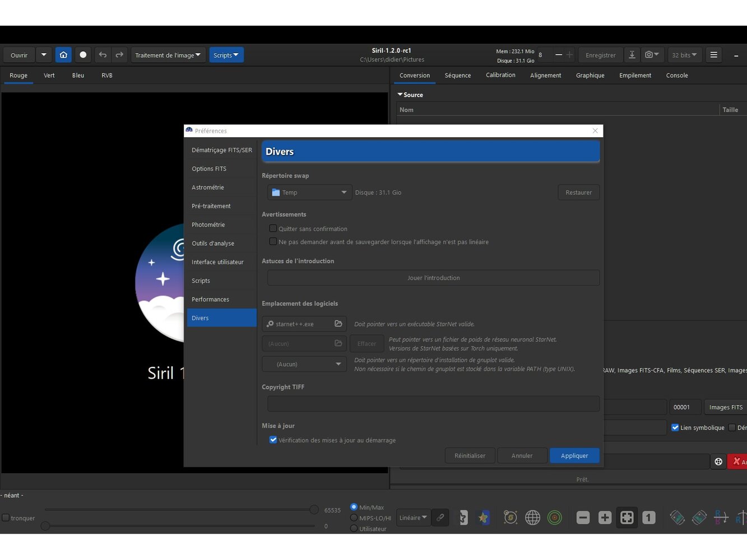This screenshot has height=560, width=747.
Task: Open the Temp swap directory dropdown
Action: 309,192
